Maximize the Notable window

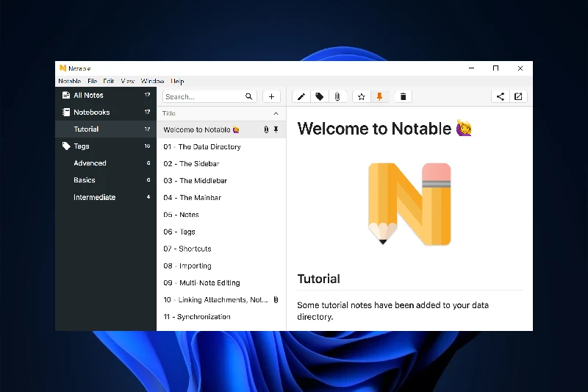[495, 68]
